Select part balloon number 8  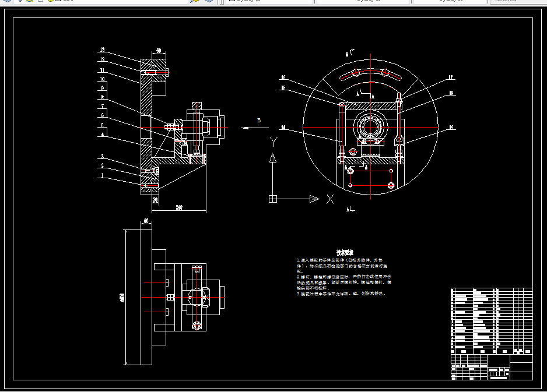103,97
